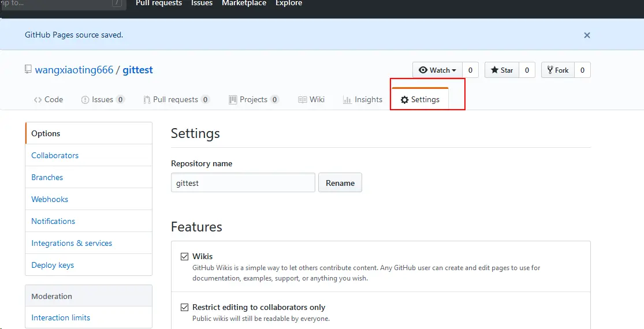Click the Repository name input field
Image resolution: width=644 pixels, height=329 pixels.
coord(243,182)
